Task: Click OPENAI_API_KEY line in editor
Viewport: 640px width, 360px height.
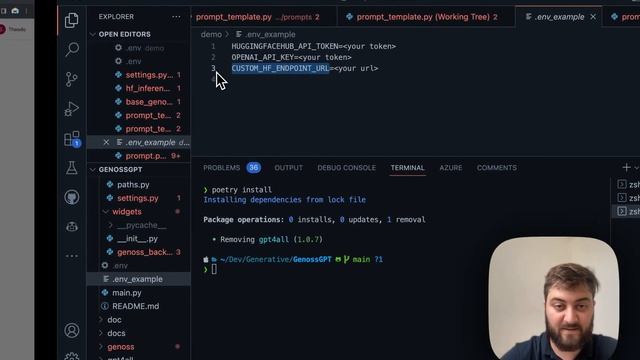Action: (x=291, y=57)
